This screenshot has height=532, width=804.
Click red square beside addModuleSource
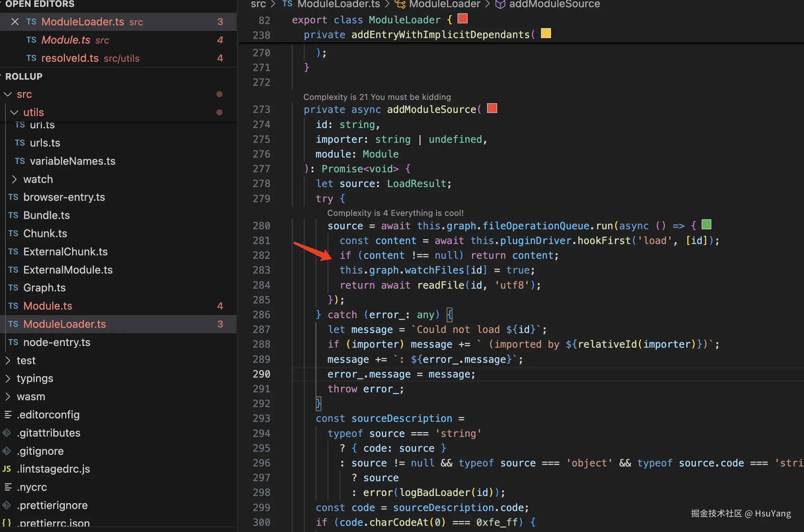click(x=492, y=108)
